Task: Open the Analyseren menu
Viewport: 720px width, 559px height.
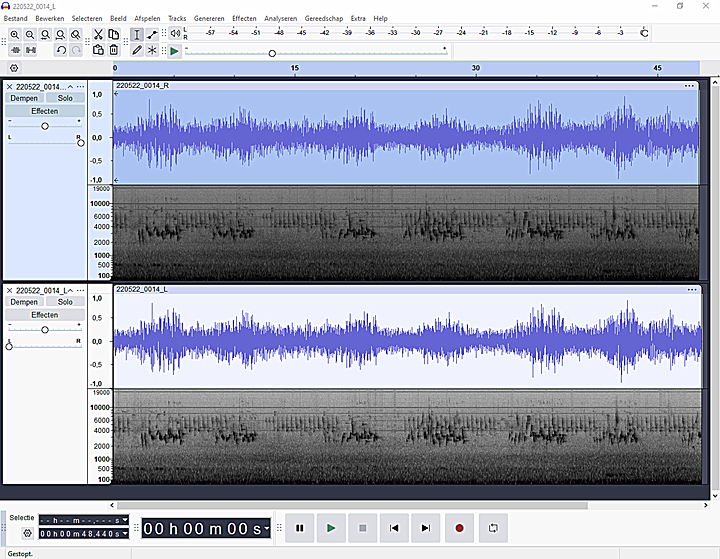Action: pos(281,18)
